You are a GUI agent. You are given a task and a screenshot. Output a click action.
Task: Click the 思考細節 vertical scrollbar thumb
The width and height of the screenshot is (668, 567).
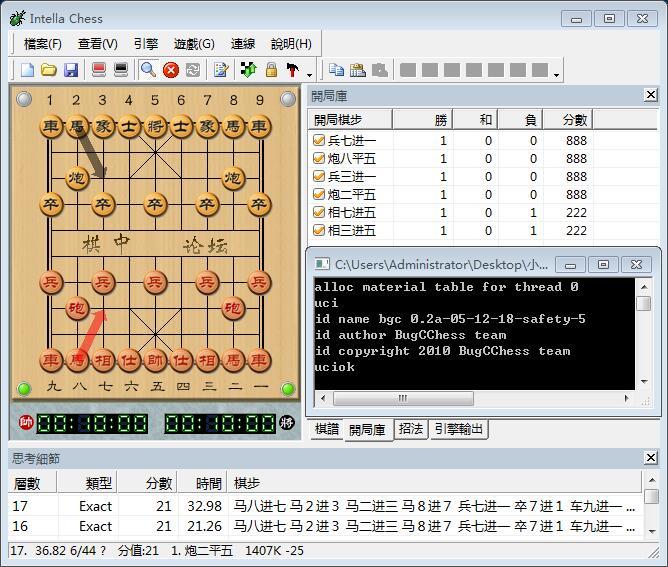point(651,497)
